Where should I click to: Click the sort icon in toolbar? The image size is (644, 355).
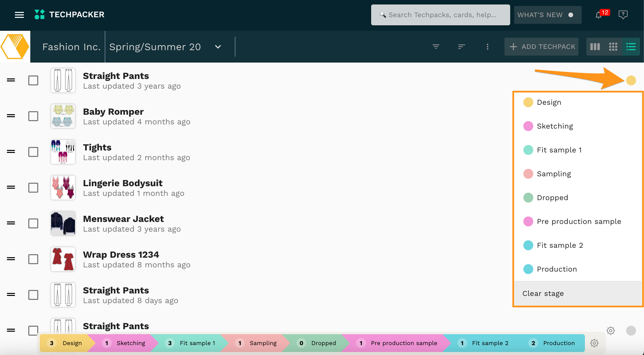click(x=462, y=47)
